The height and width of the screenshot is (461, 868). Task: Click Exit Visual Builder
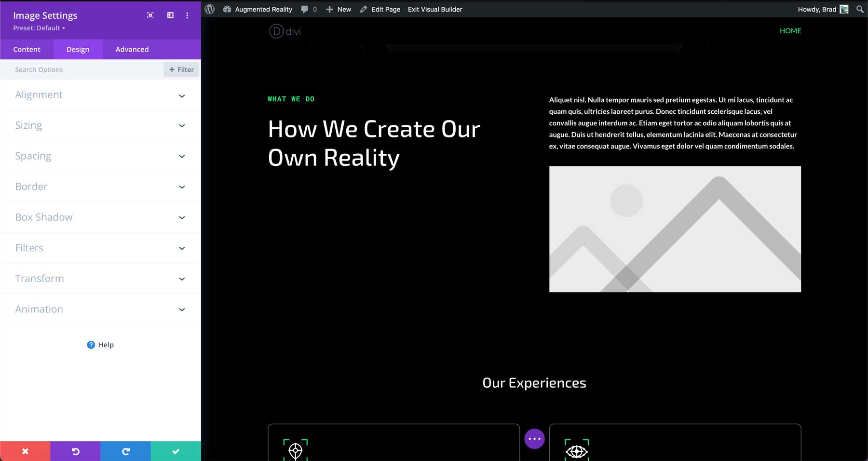point(434,9)
